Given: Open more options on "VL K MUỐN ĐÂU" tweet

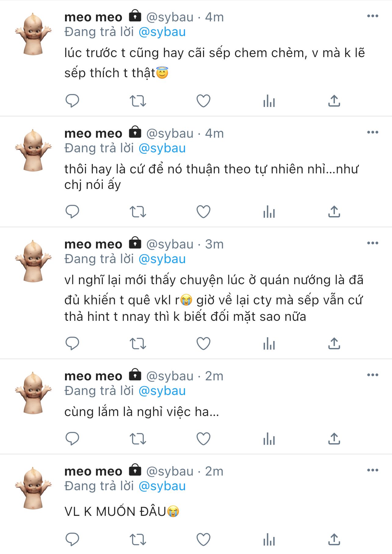Looking at the screenshot, I should pos(372,470).
